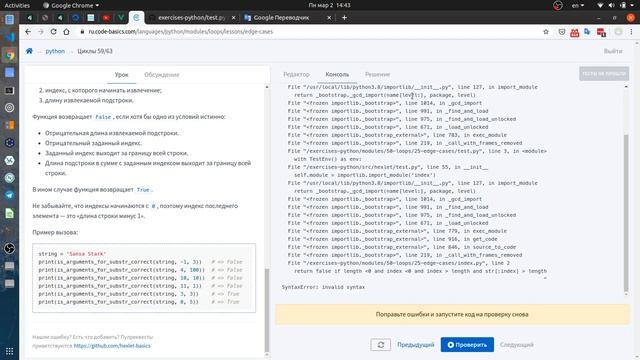Open browser home page button
640x360 pixels.
pos(66,31)
